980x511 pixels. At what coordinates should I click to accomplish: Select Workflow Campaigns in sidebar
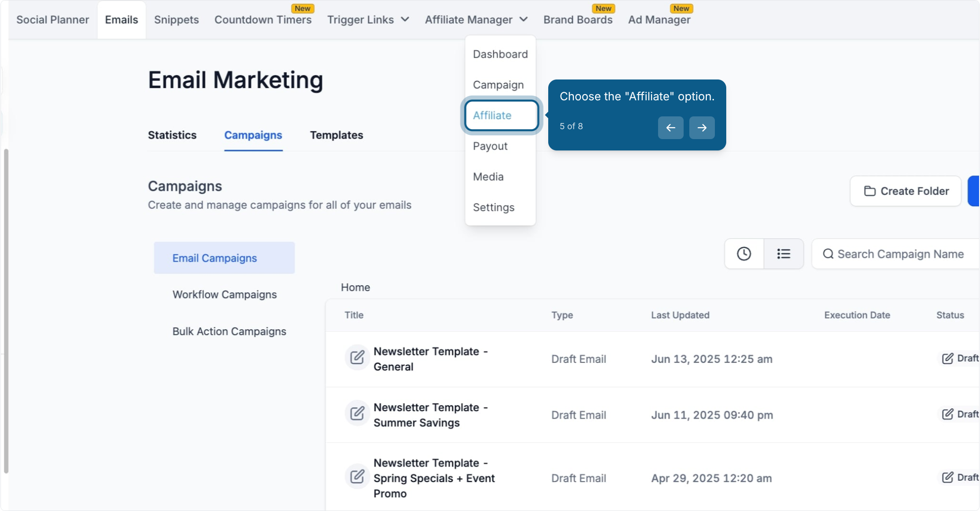tap(224, 295)
